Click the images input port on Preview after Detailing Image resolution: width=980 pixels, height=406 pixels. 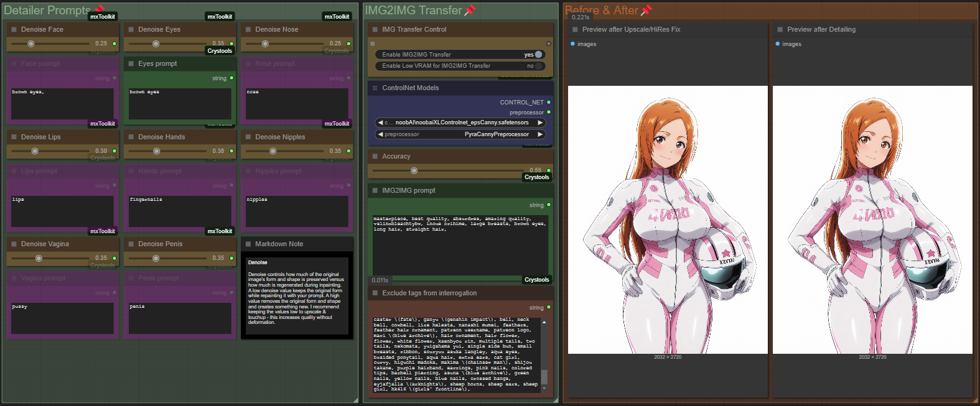click(778, 44)
